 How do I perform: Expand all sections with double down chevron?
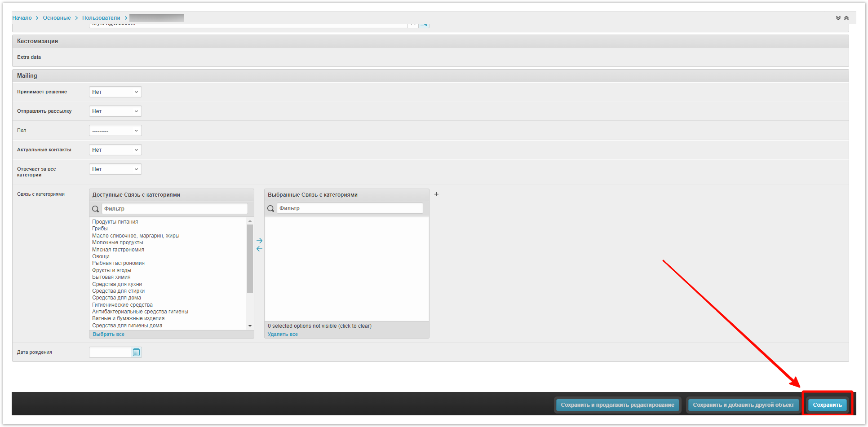(x=838, y=18)
